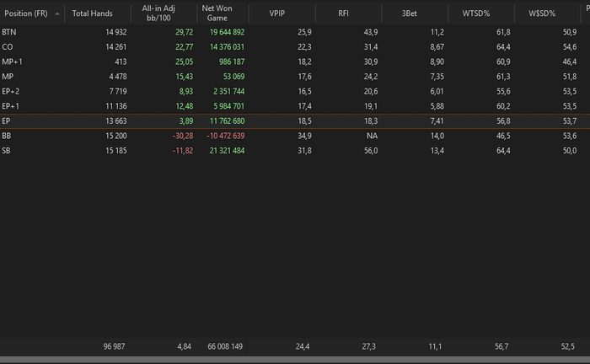Screen dimensions: 590x364
Task: Select the SB position row
Action: pyautogui.click(x=295, y=151)
